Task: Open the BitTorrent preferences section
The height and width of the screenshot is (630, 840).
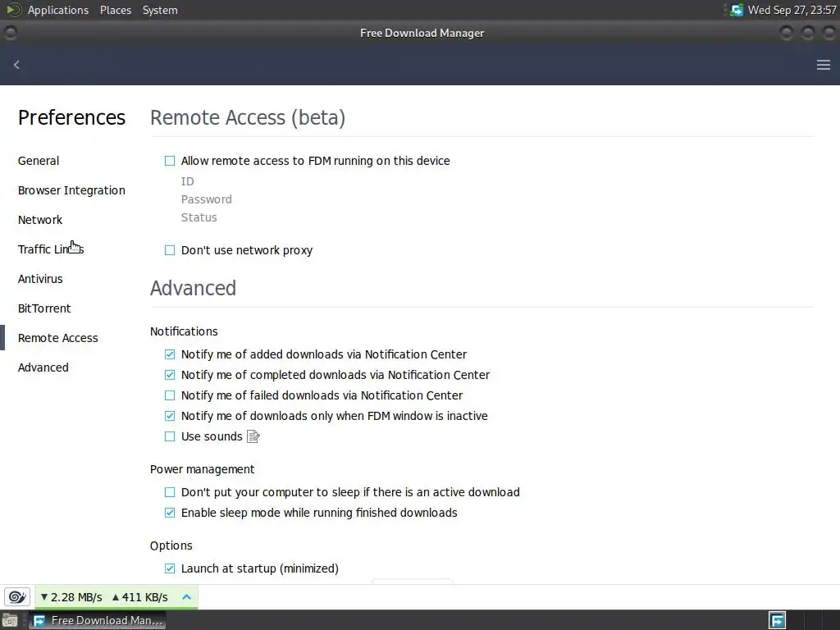Action: (44, 308)
